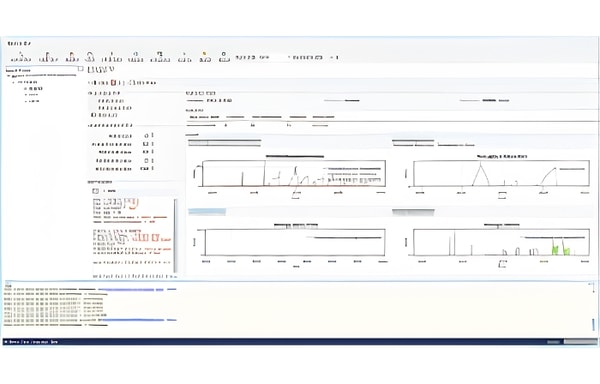Click the red square icon in the main panel header row
Screen dimensions: 600x384
(113, 82)
